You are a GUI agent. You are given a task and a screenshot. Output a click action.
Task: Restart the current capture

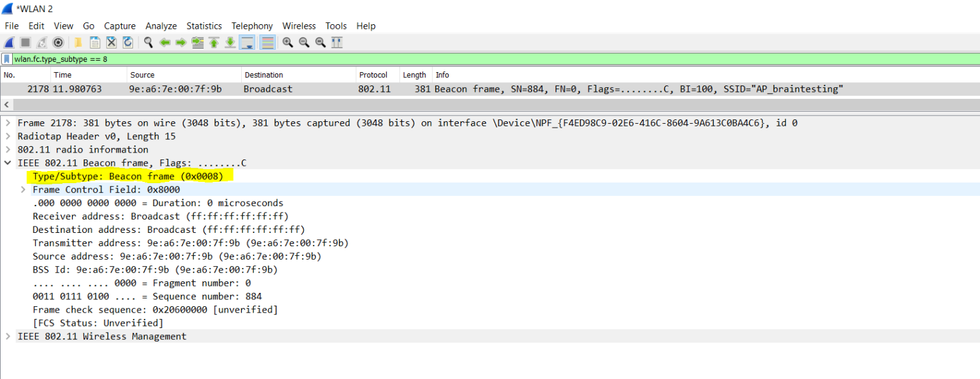coord(40,42)
